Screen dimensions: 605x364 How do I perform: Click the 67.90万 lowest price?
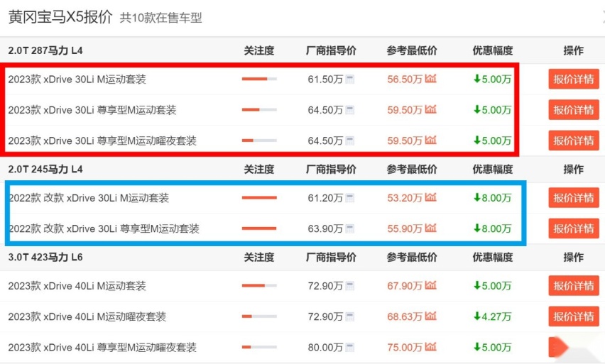point(405,286)
